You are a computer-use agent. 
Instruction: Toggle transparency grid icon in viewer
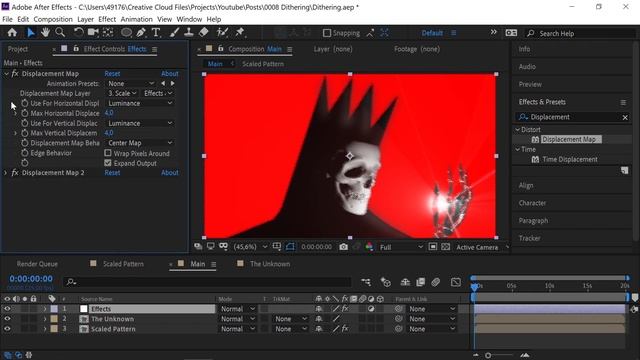446,247
